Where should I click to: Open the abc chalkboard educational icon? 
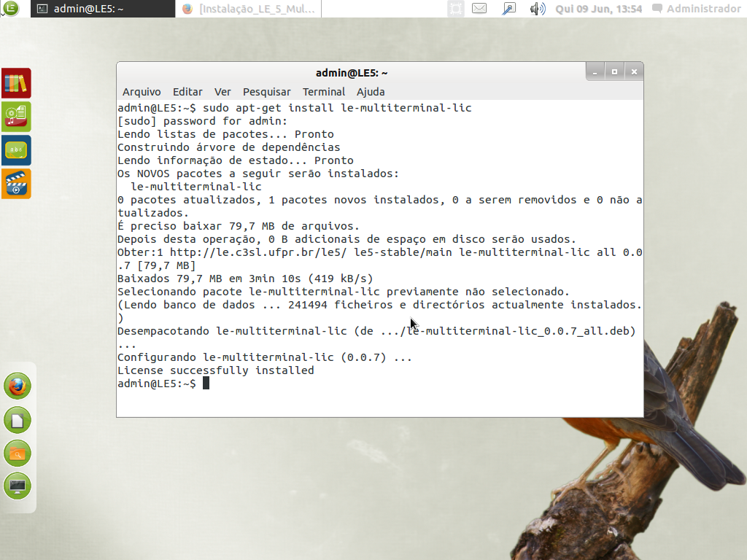[x=16, y=150]
